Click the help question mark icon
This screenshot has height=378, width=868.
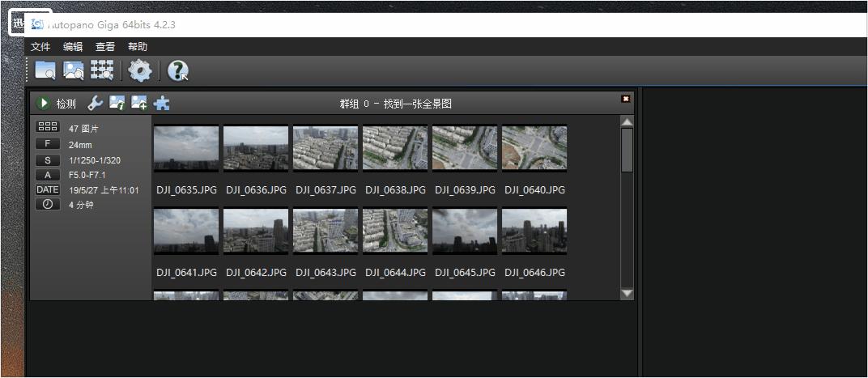coord(177,70)
